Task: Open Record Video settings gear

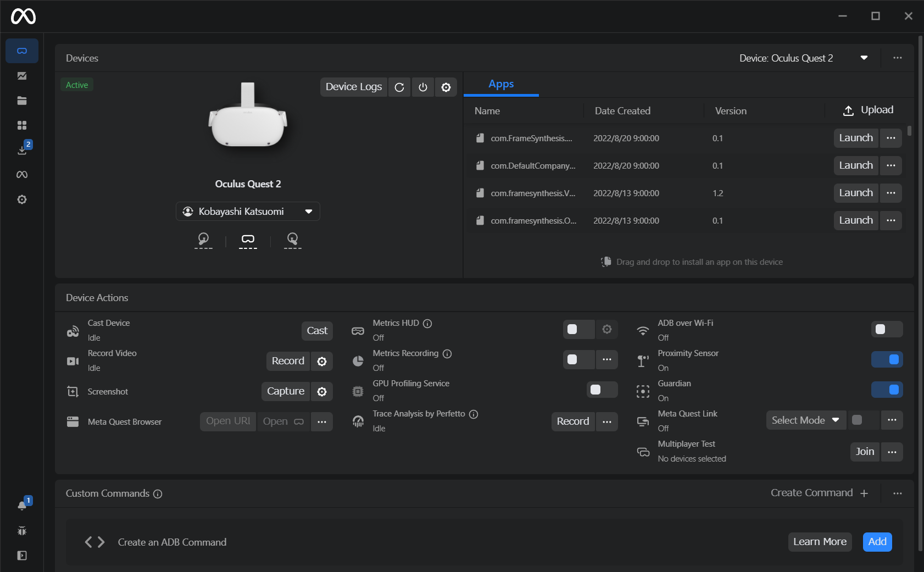Action: pos(322,361)
